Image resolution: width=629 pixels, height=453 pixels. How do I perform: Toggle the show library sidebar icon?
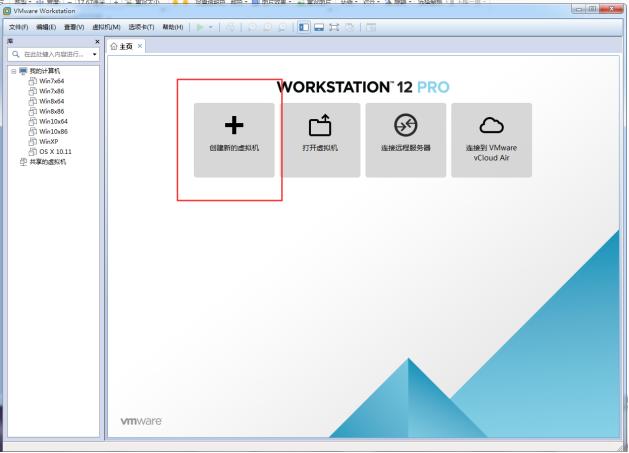pyautogui.click(x=304, y=27)
